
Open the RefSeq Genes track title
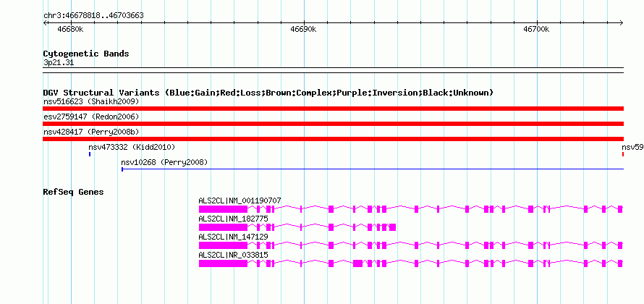[74, 192]
